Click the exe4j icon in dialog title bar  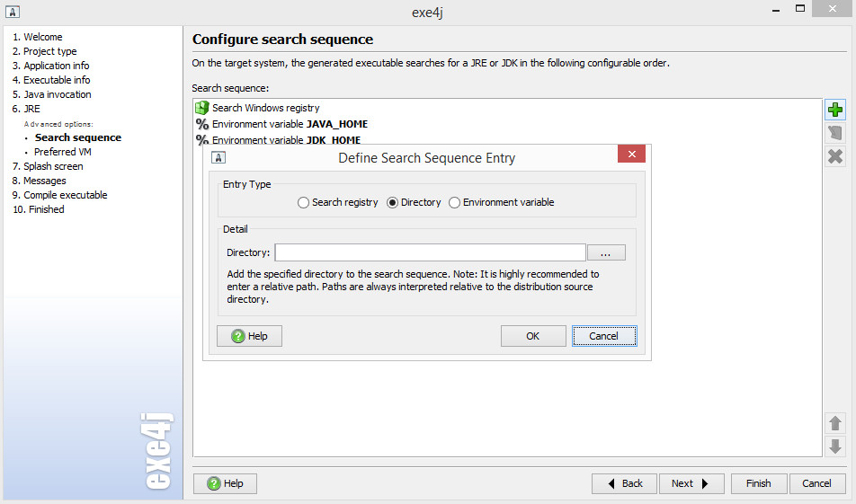[218, 157]
